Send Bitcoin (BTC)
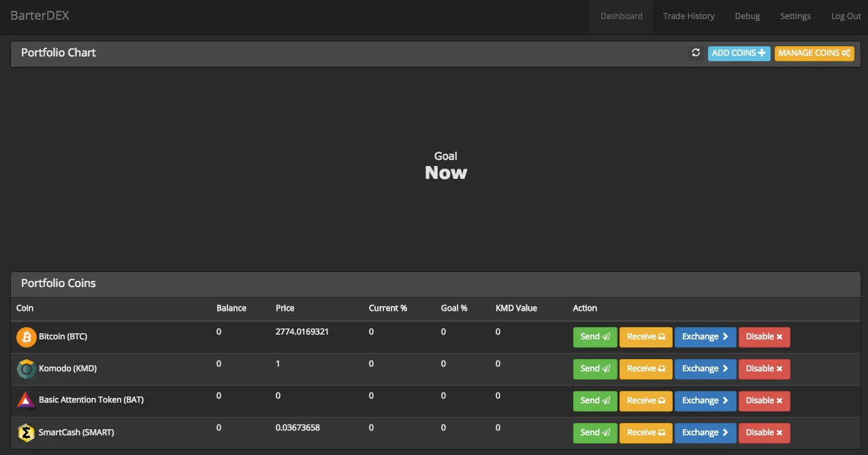The height and width of the screenshot is (455, 868). pos(595,337)
